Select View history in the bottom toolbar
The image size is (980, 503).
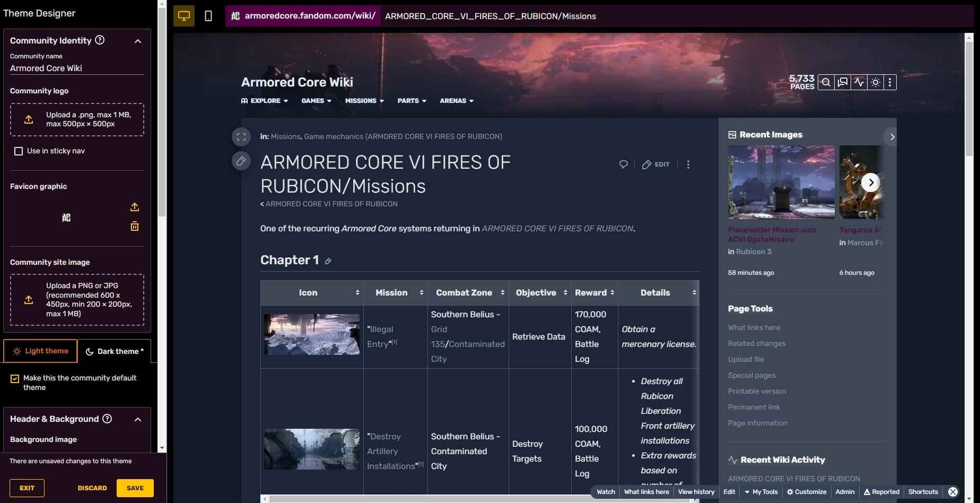point(696,492)
